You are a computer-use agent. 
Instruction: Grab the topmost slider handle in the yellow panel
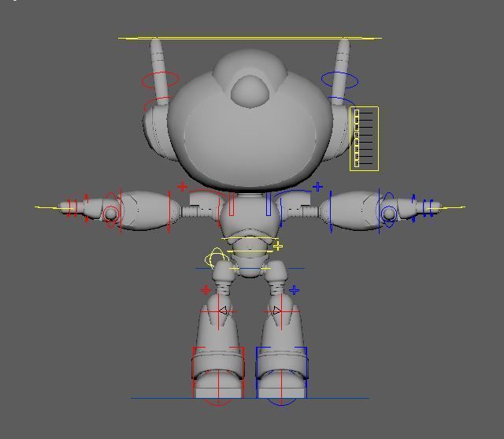pyautogui.click(x=357, y=113)
